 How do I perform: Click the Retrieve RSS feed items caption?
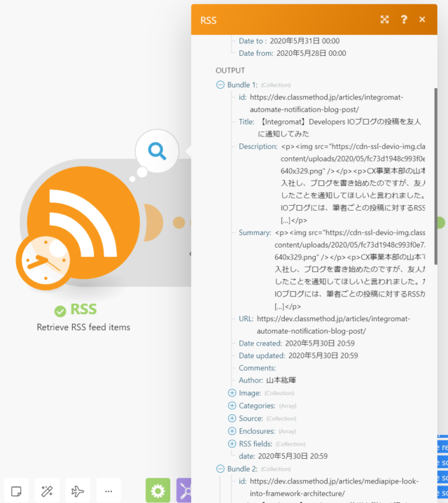point(83,327)
